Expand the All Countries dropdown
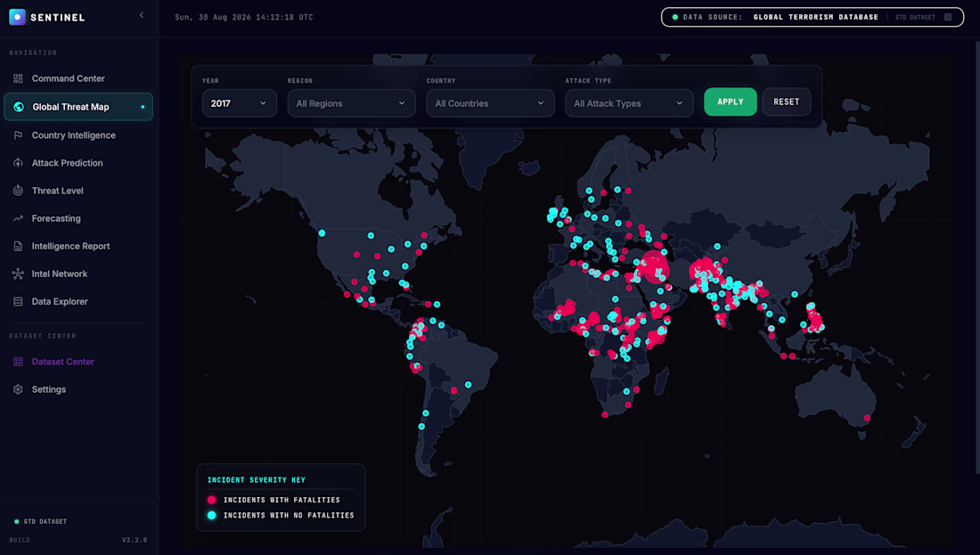The width and height of the screenshot is (980, 555). point(490,103)
